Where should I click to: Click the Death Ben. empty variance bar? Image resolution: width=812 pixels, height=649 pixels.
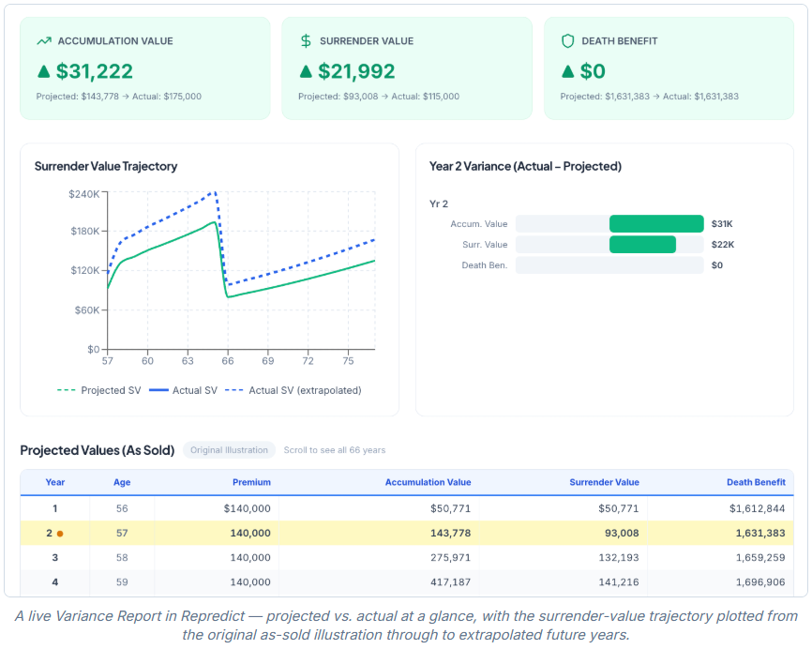pos(609,265)
